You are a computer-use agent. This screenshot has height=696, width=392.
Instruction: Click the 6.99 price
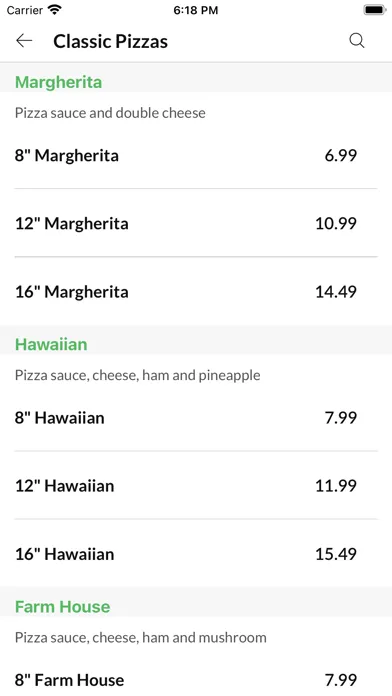click(x=341, y=155)
